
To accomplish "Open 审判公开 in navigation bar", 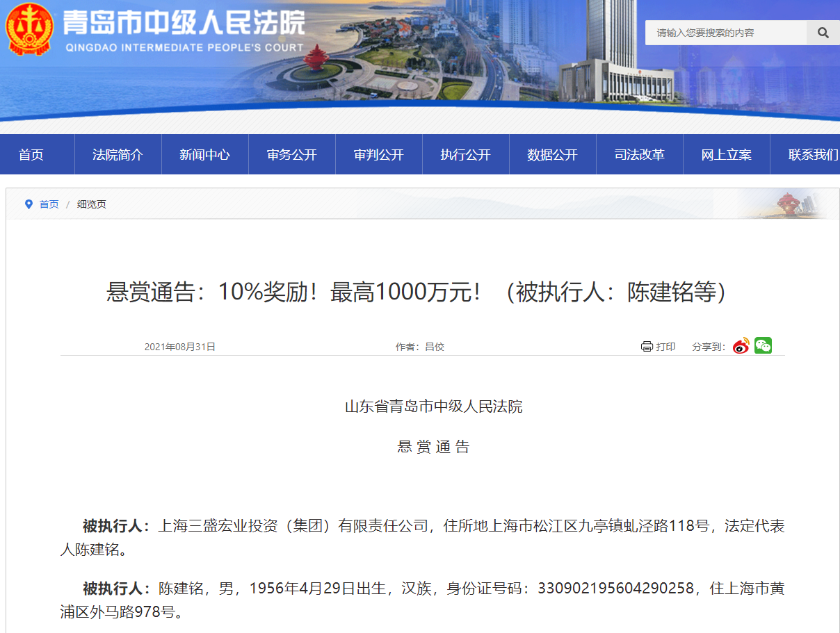I will pyautogui.click(x=378, y=154).
